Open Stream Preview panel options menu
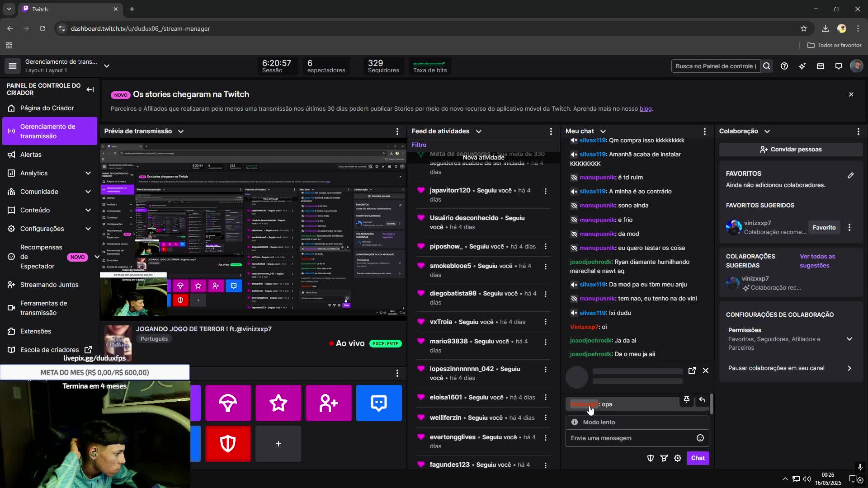The image size is (868, 488). [x=397, y=131]
